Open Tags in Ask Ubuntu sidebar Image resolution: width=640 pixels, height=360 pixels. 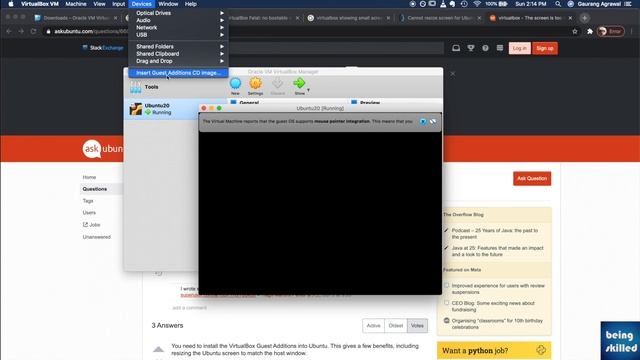(x=88, y=201)
